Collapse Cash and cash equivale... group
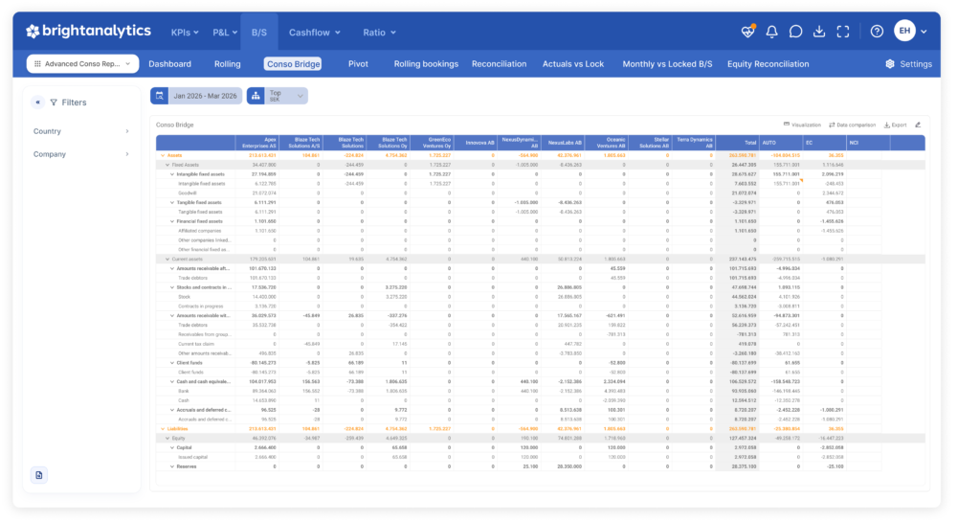The image size is (980, 522). (x=172, y=381)
